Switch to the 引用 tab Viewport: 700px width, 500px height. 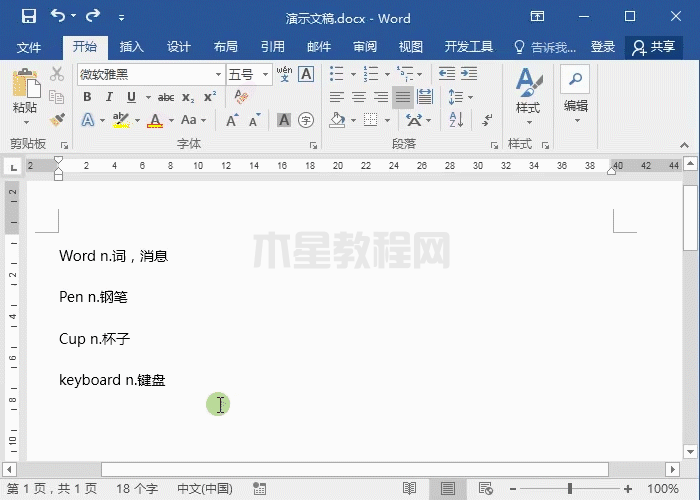click(x=272, y=47)
